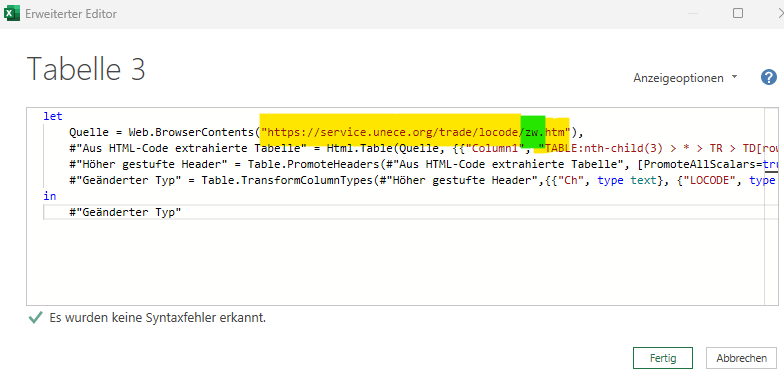
Task: Click the "Ch" string in TransformColumnTypes line
Action: (571, 180)
